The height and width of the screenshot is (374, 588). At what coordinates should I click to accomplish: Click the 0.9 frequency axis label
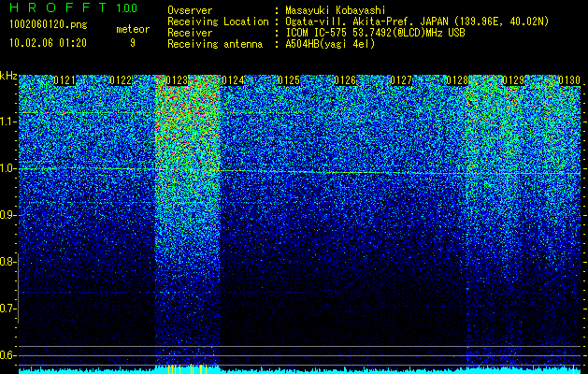[7, 215]
